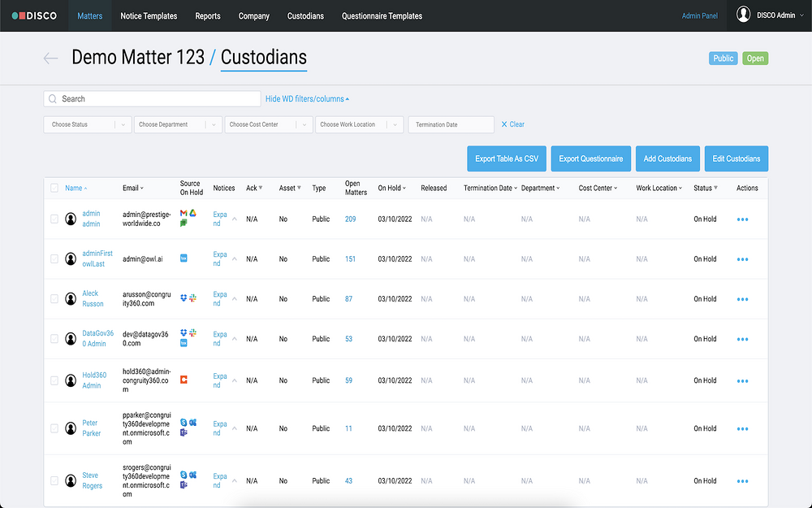This screenshot has height=508, width=812.
Task: Click the Gmail source icon for admin admin
Action: [184, 213]
